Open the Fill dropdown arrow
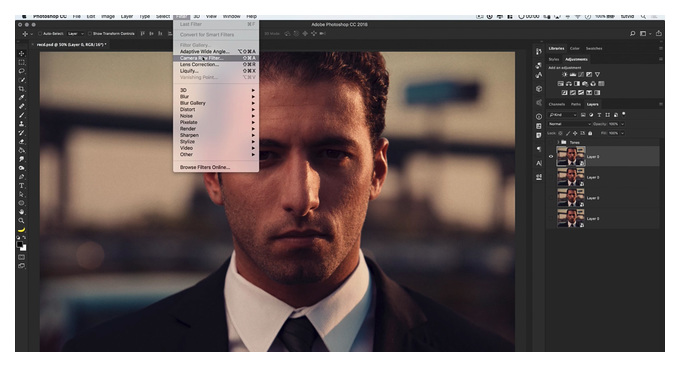The image size is (680, 367). point(623,133)
